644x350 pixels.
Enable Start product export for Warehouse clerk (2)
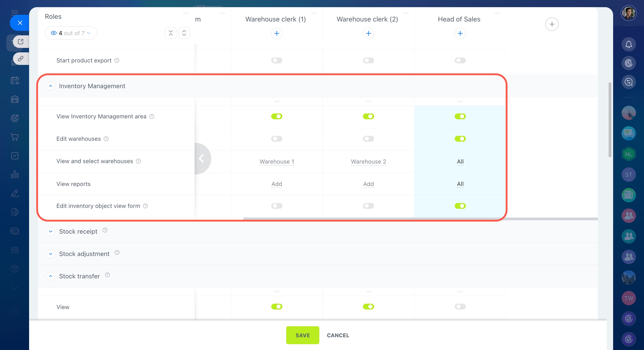point(368,60)
